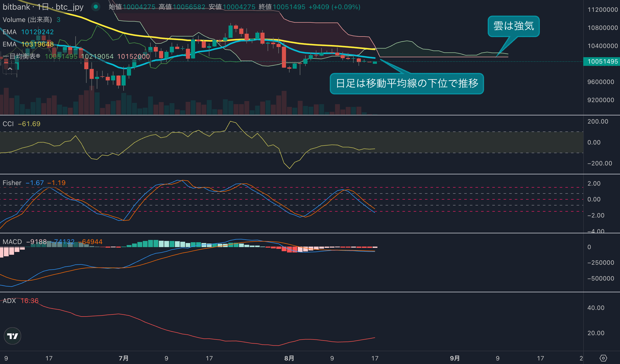Screen dimensions: 620x364
Task: Click the TradingView logo icon
Action: pos(13,336)
